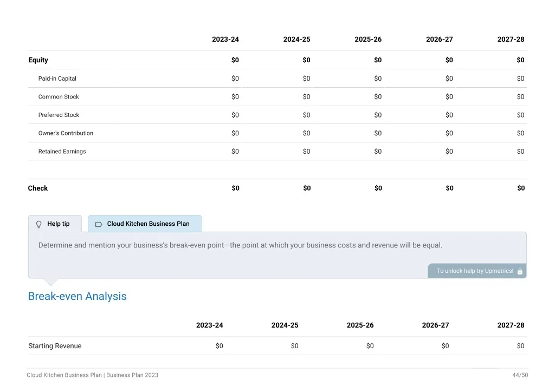Select the Preferred Stock row label
Viewport: 555px width, 392px height.
[x=59, y=115]
